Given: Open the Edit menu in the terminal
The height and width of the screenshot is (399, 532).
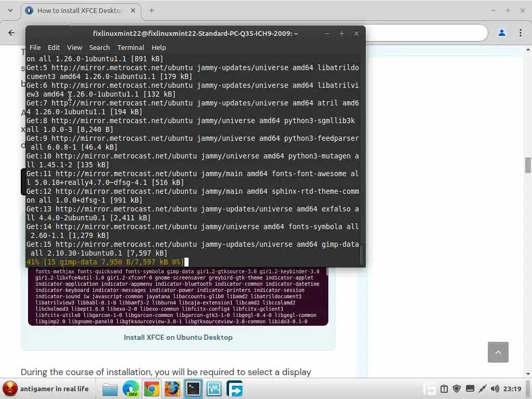Looking at the screenshot, I should (x=54, y=47).
